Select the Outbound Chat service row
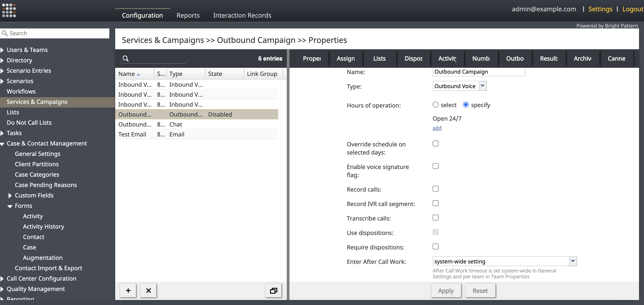The height and width of the screenshot is (305, 644). click(x=197, y=124)
